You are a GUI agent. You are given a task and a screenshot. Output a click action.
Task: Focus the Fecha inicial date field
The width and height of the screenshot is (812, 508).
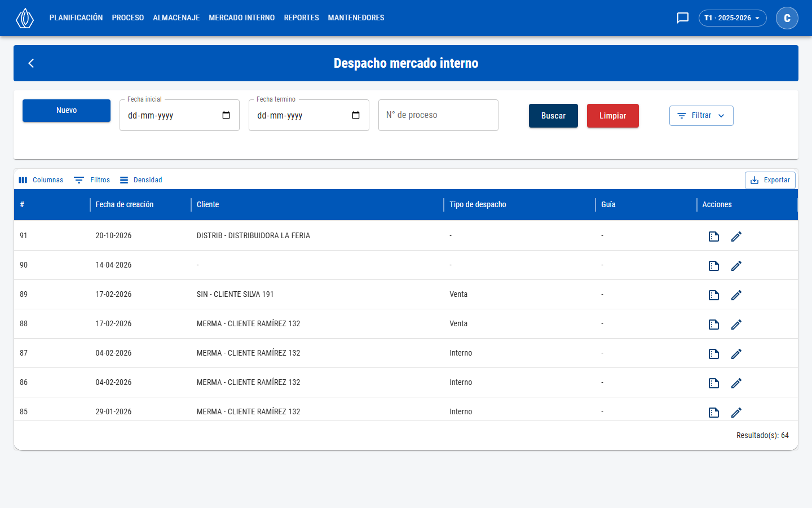179,115
